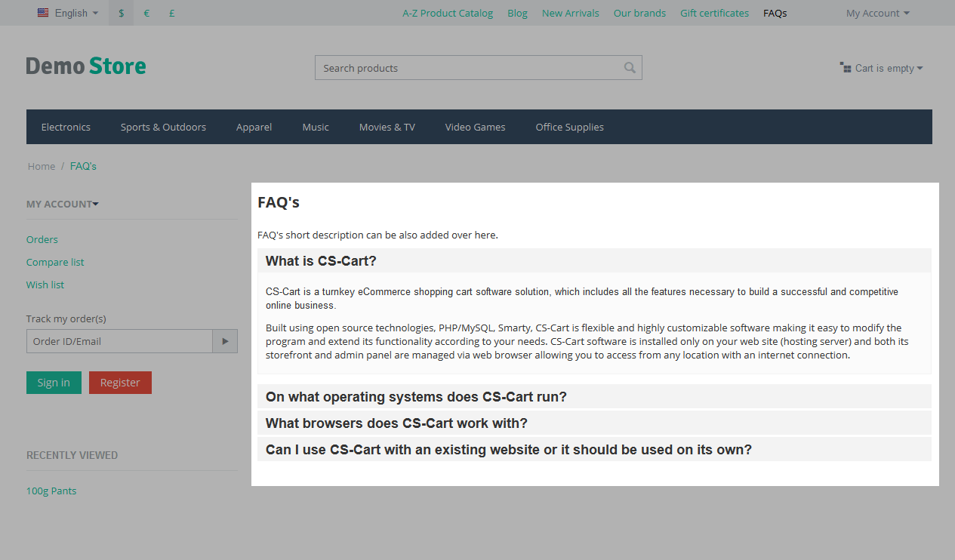Screen dimensions: 955x560
Task: Open the Office Supplies category
Action: tap(570, 127)
